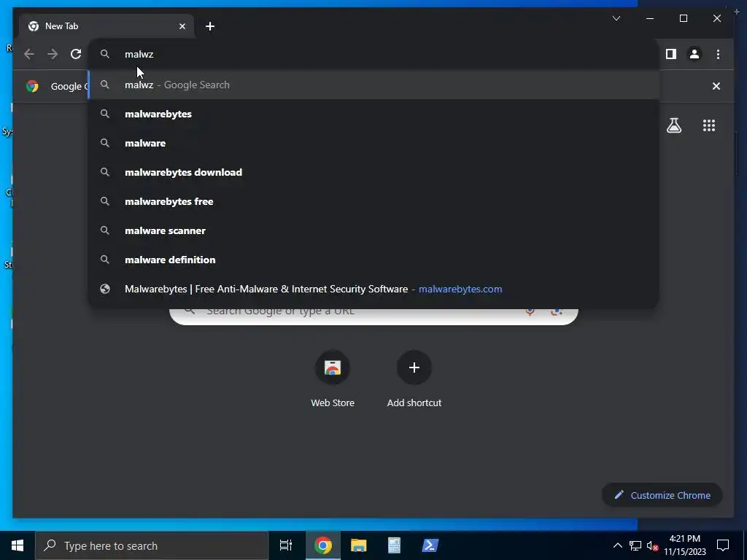Select 'malware scanner' suggestion

coord(374,230)
